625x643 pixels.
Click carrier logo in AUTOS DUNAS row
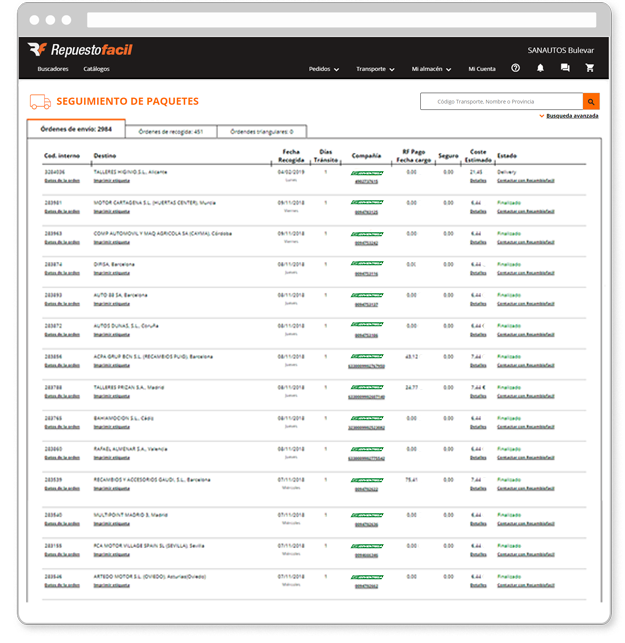click(x=367, y=324)
